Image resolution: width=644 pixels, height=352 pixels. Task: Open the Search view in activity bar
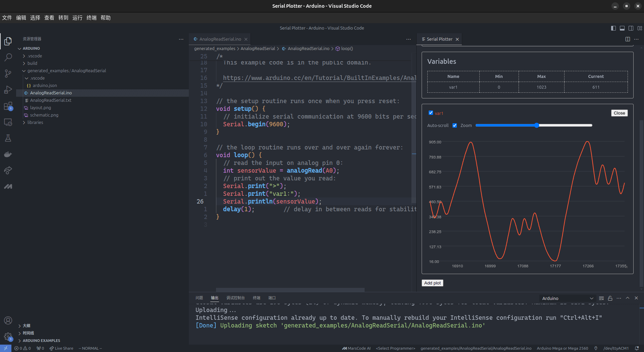(x=8, y=57)
